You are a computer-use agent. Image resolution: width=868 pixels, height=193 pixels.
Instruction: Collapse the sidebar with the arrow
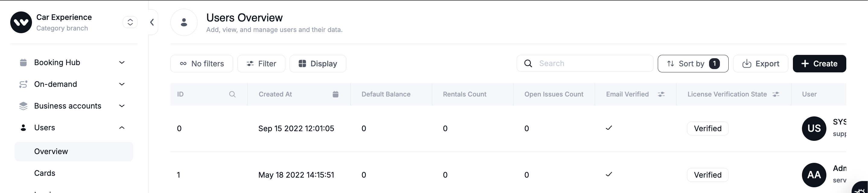152,22
